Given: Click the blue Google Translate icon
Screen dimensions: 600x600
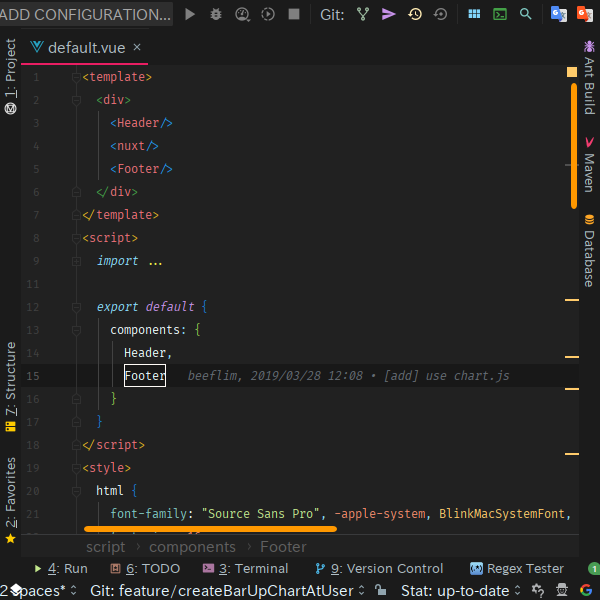Looking at the screenshot, I should (x=559, y=14).
